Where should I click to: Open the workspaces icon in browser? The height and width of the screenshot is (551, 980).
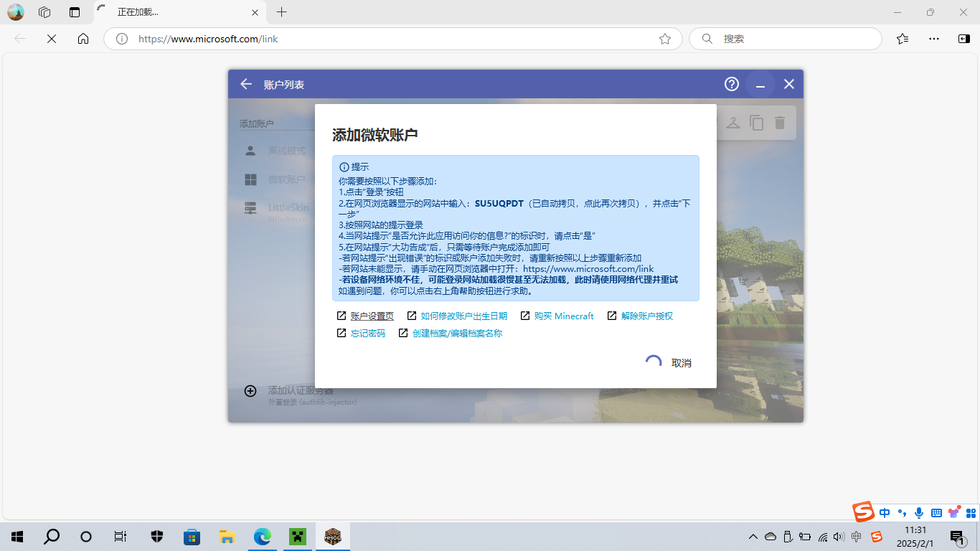point(44,12)
